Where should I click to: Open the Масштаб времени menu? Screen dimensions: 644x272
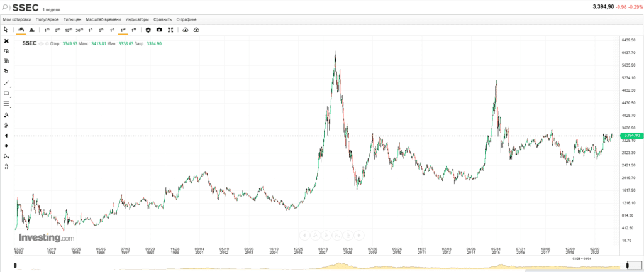103,19
